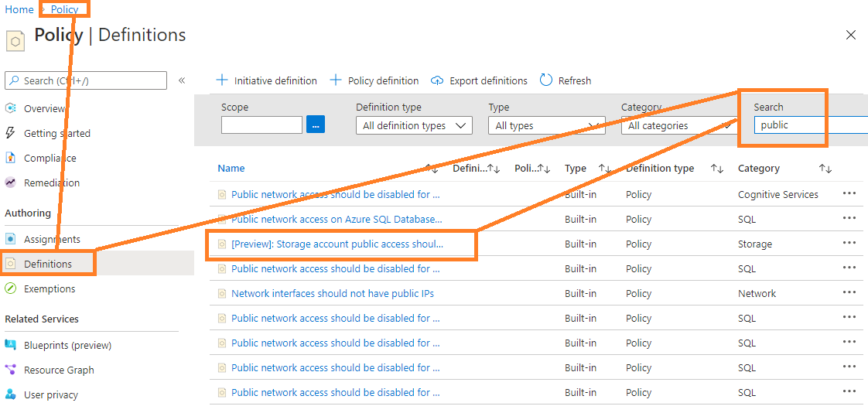Image resolution: width=868 pixels, height=413 pixels.
Task: Click the Resource Graph icon
Action: coord(11,370)
